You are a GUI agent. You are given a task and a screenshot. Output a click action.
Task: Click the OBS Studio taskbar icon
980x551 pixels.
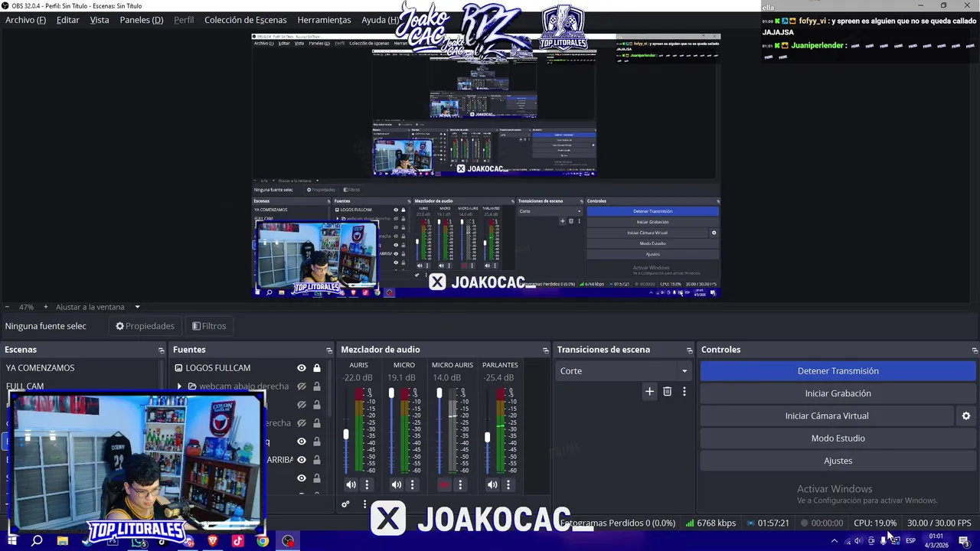point(288,541)
